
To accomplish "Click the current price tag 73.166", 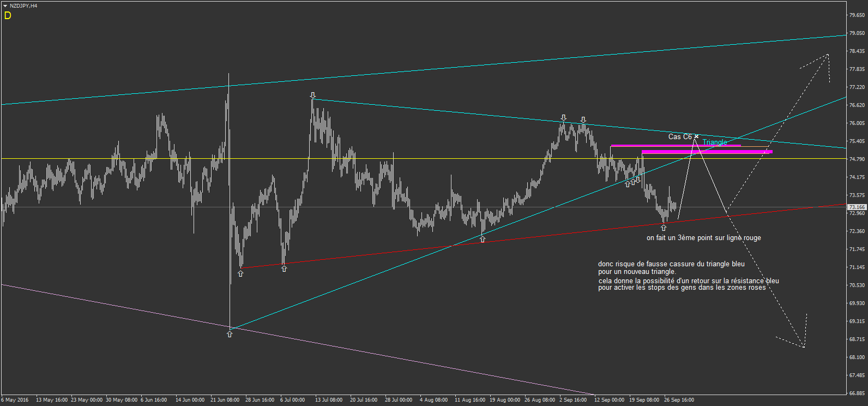I will point(857,207).
